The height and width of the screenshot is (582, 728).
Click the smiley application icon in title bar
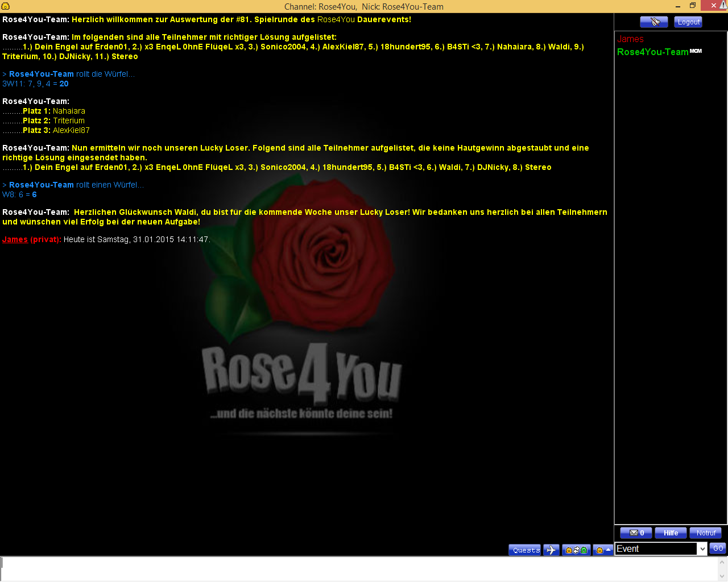point(6,6)
